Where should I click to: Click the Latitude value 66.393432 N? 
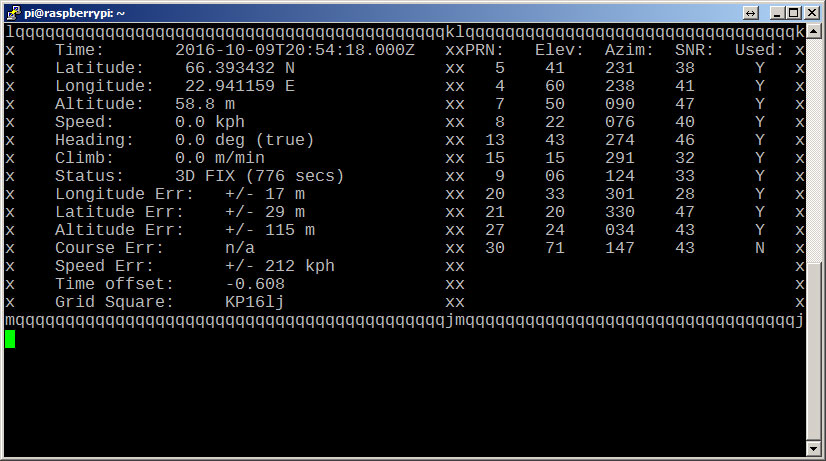coord(240,68)
